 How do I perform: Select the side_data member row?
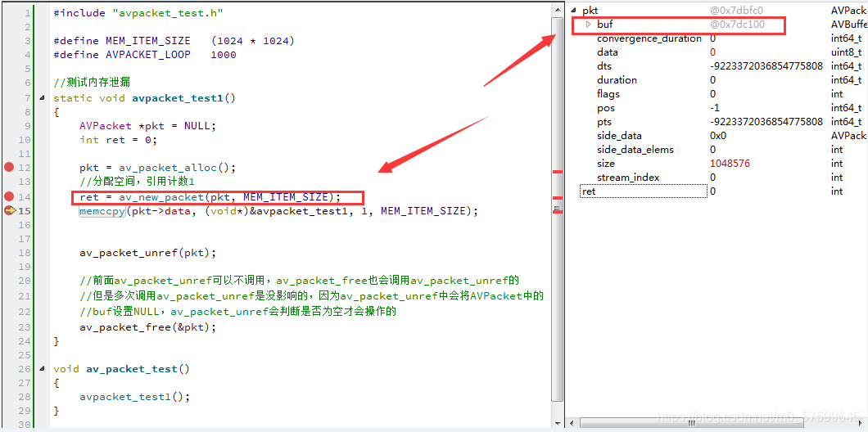coord(718,136)
